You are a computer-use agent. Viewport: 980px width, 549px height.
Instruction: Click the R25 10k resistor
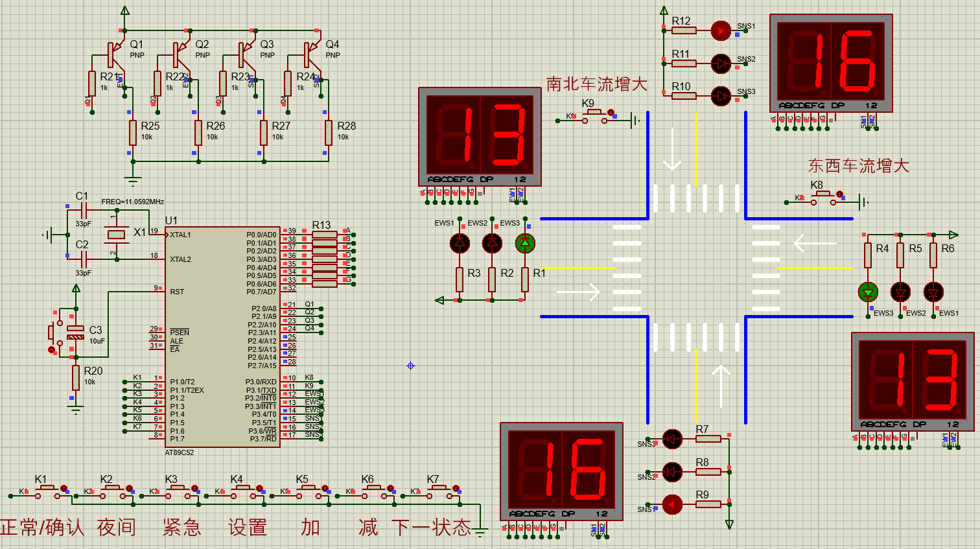pyautogui.click(x=133, y=133)
